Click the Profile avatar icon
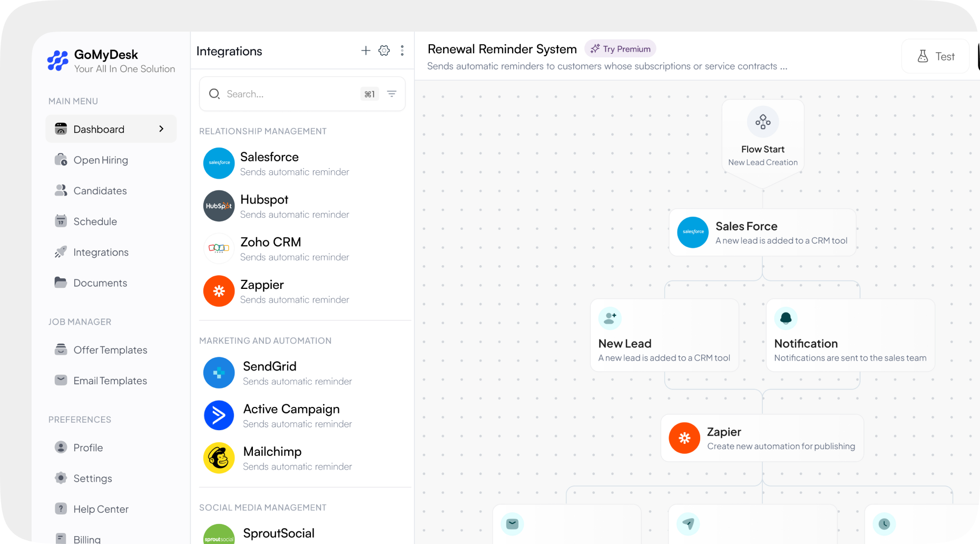This screenshot has height=544, width=980. pyautogui.click(x=61, y=447)
